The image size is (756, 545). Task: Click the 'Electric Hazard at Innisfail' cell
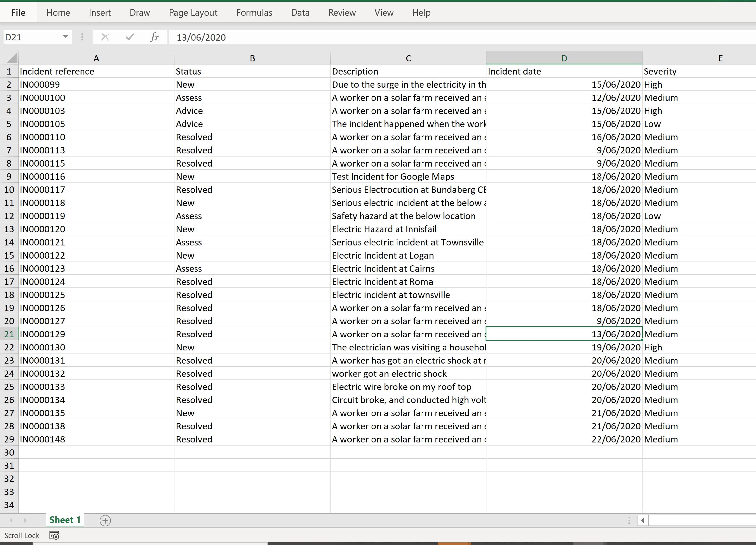408,229
